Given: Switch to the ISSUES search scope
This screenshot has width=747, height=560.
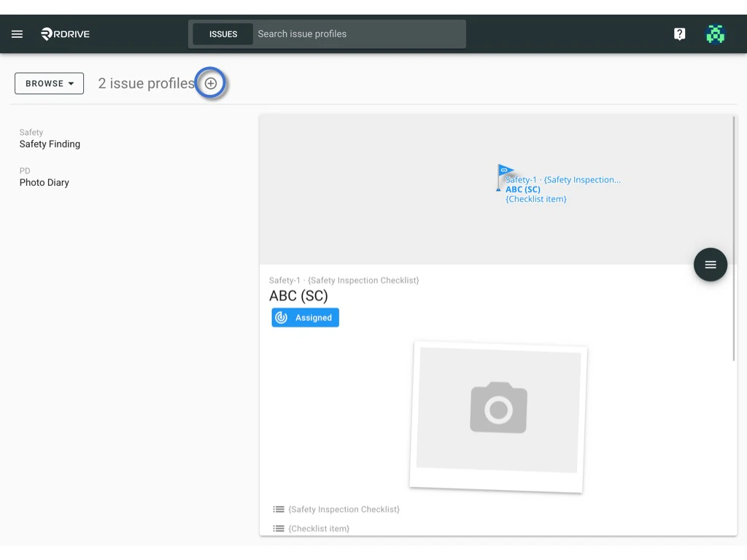Looking at the screenshot, I should click(222, 34).
